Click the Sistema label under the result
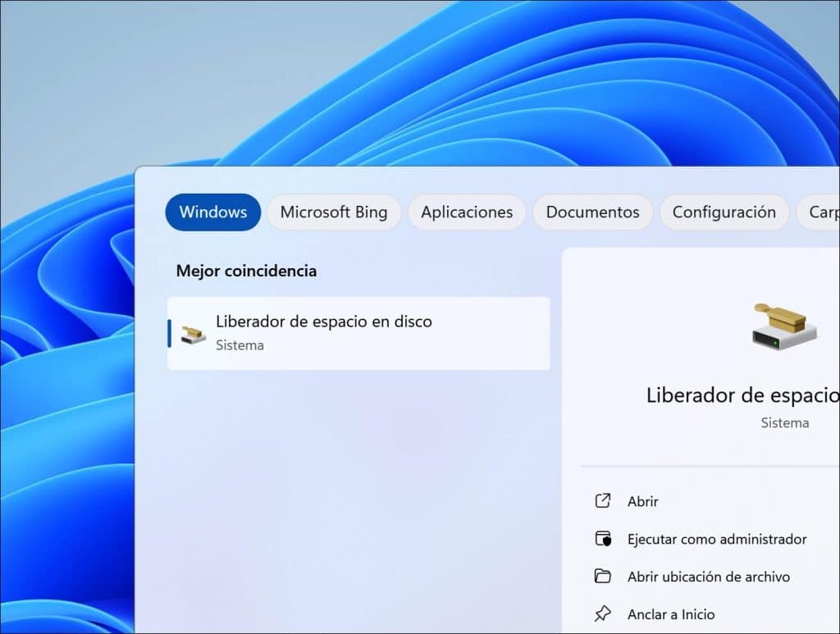Image resolution: width=840 pixels, height=634 pixels. tap(240, 345)
